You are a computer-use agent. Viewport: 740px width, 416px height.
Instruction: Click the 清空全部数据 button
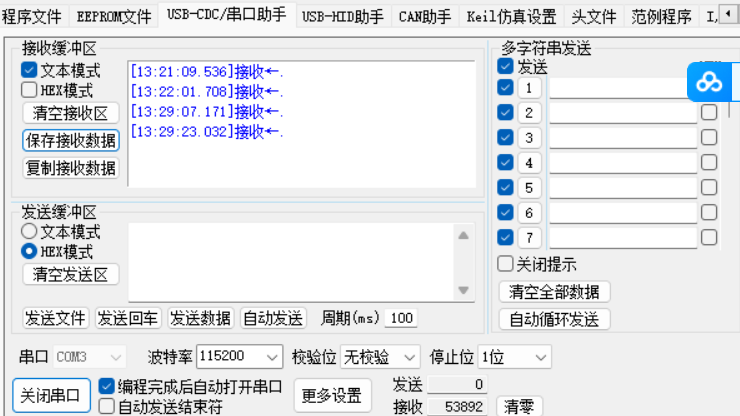click(554, 292)
